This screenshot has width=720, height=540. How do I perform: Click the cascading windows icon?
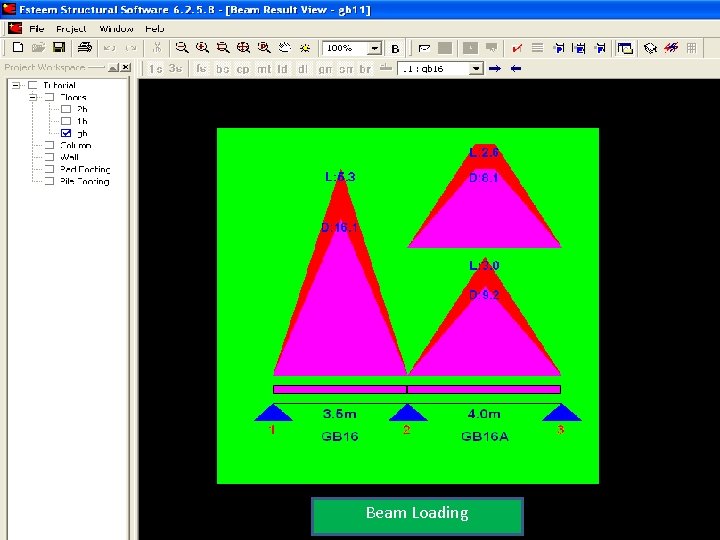coord(625,48)
